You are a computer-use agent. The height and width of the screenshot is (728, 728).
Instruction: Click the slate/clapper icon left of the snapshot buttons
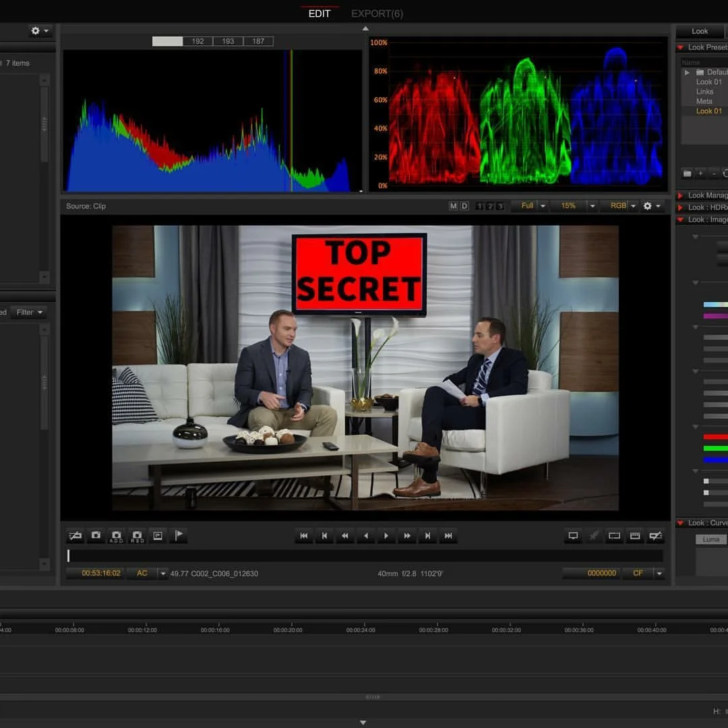[75, 536]
